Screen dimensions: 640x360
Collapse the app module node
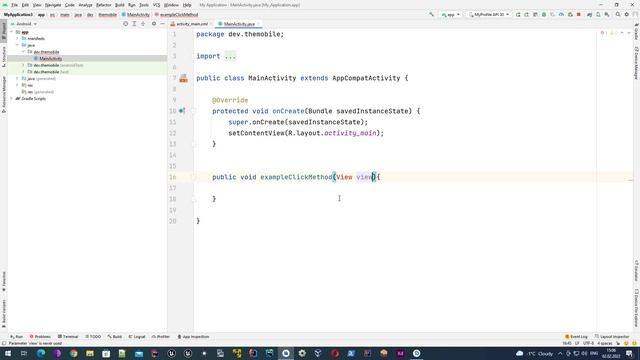(x=11, y=32)
